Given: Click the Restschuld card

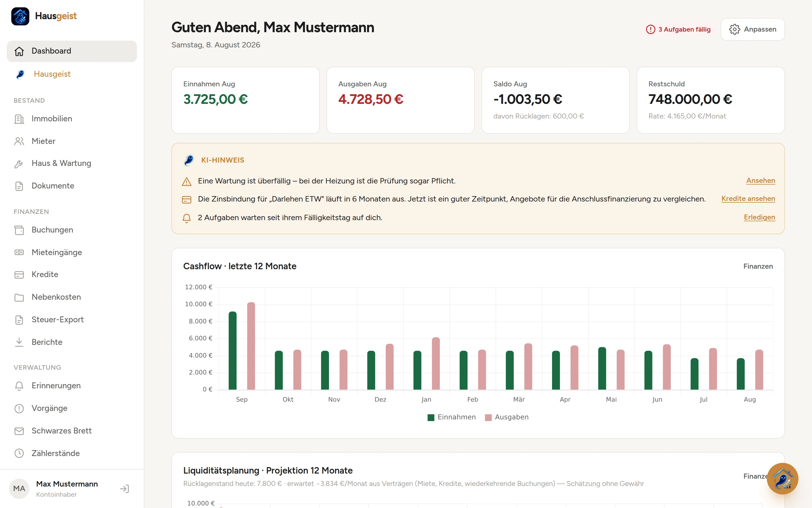Looking at the screenshot, I should [710, 100].
